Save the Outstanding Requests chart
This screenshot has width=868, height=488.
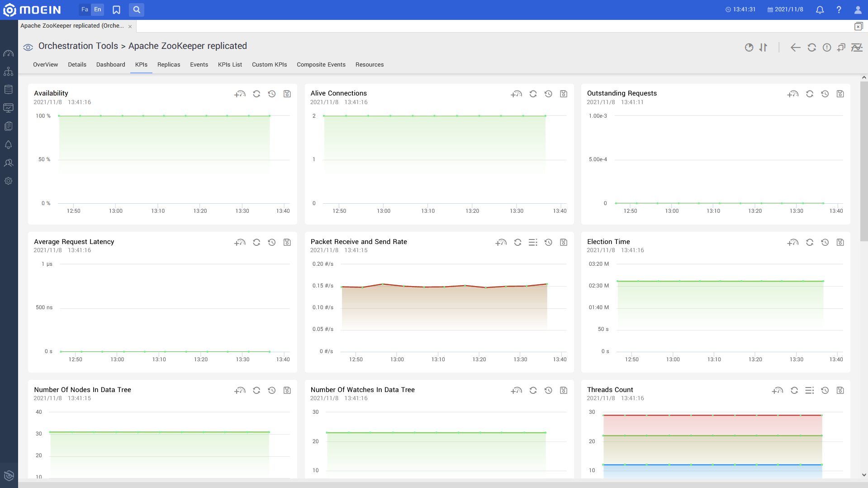[x=840, y=94]
